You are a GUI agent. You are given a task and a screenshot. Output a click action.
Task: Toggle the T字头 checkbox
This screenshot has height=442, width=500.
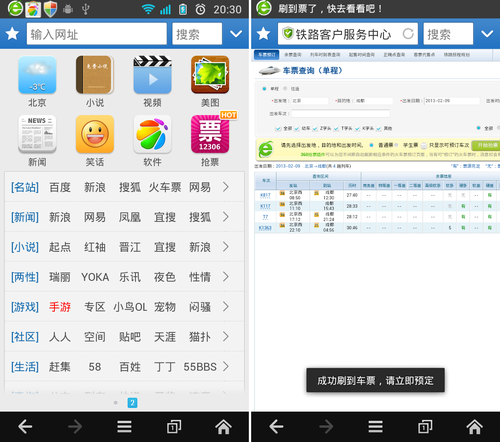(336, 128)
